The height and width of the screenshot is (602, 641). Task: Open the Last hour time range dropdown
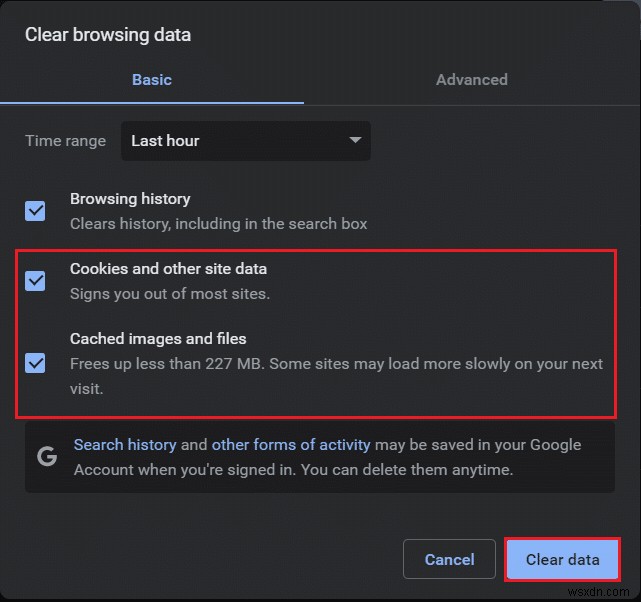[x=245, y=141]
